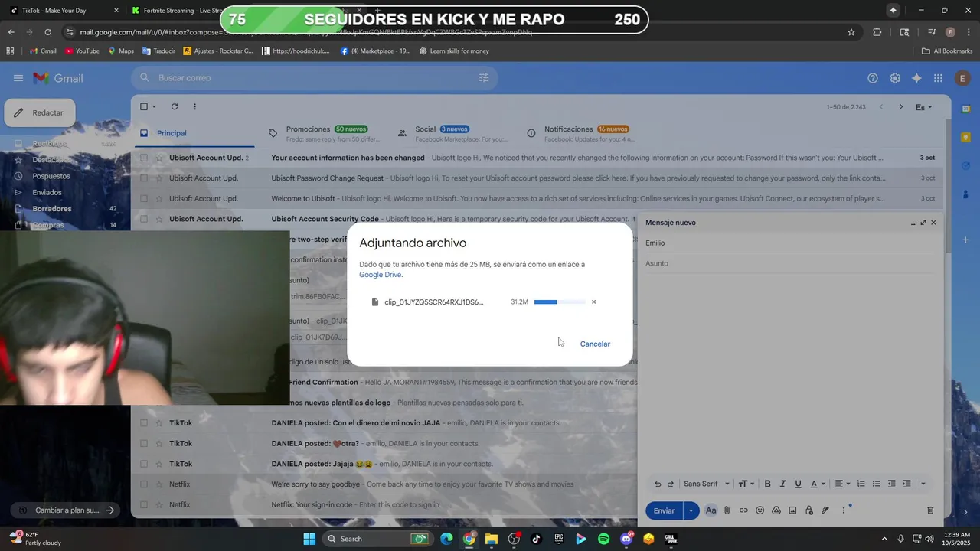The height and width of the screenshot is (551, 980).
Task: Open the emoji picker in compose
Action: (x=759, y=510)
